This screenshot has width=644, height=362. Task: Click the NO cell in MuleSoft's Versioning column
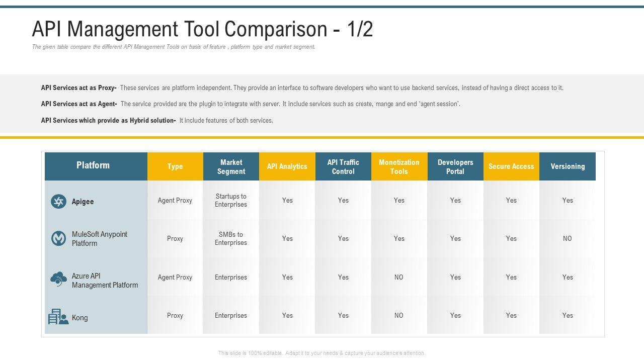568,239
